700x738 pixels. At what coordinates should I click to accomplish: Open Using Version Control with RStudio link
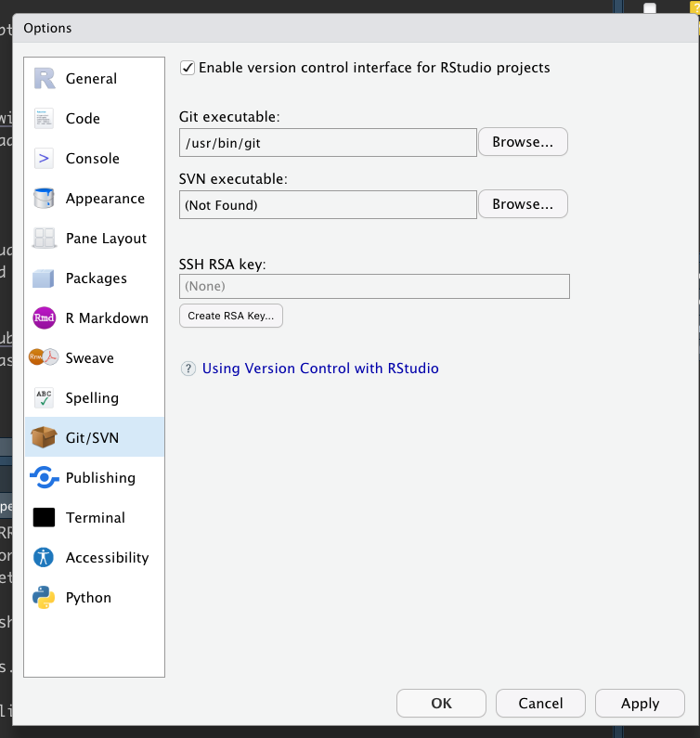pyautogui.click(x=319, y=369)
